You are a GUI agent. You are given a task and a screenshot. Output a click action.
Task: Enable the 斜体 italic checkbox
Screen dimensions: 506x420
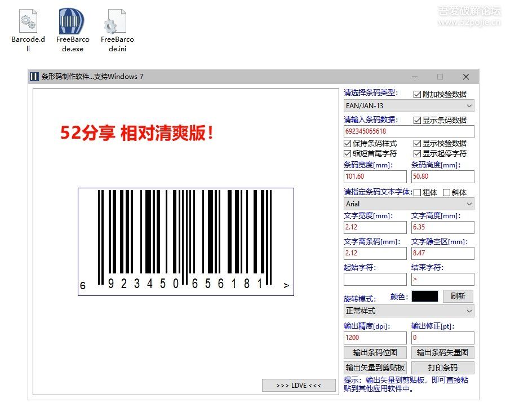tap(447, 193)
